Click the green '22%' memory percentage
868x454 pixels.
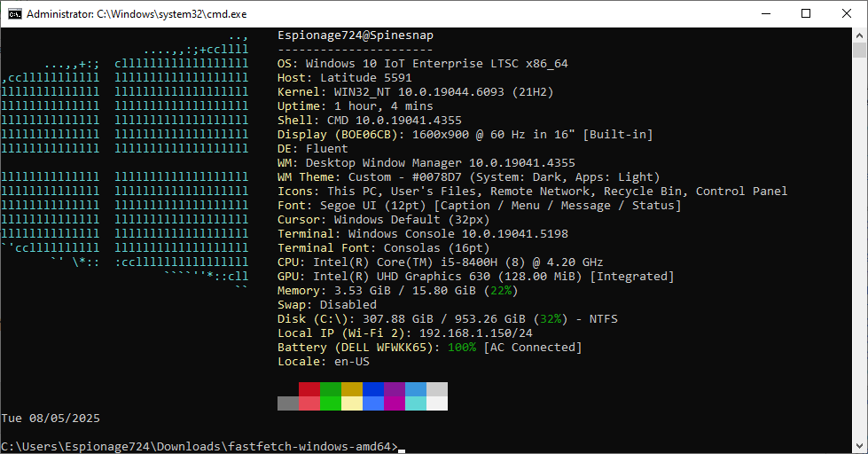[501, 291]
